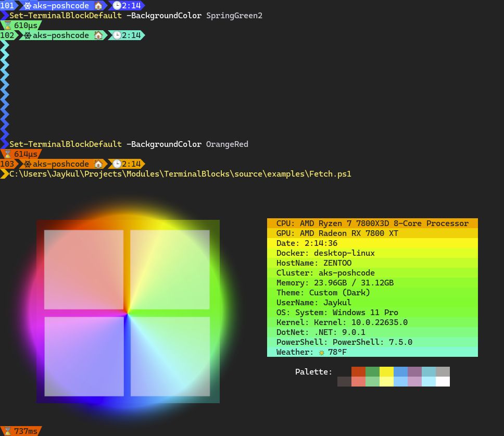Click the 'Memory: 23.96GB / 31.12GB' line
504x436 pixels.
click(372, 283)
